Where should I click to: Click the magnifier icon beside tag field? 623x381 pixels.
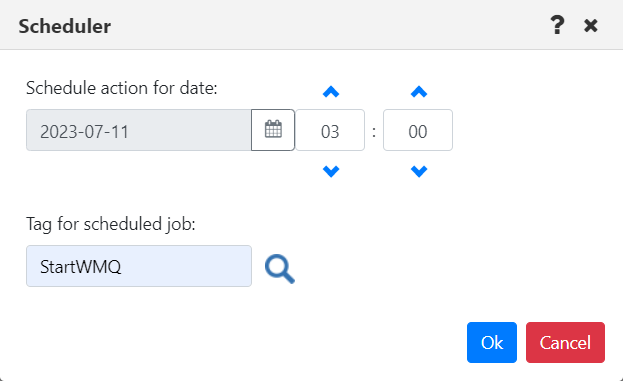tap(280, 269)
